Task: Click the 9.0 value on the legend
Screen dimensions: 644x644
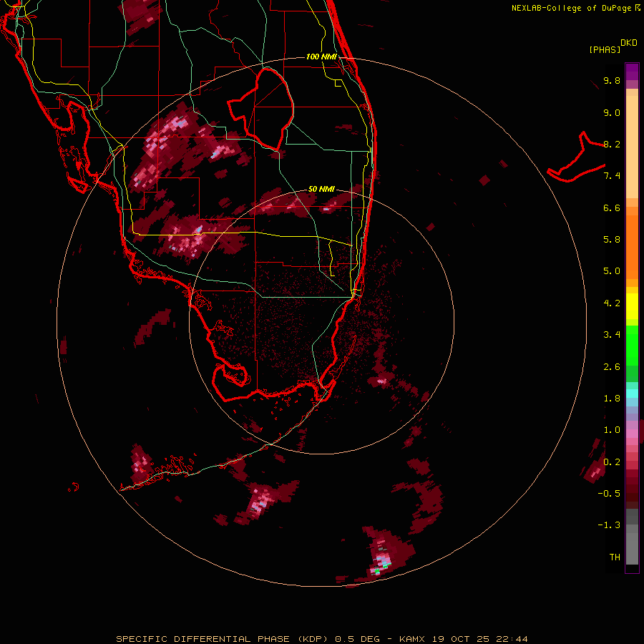Action: [612, 112]
